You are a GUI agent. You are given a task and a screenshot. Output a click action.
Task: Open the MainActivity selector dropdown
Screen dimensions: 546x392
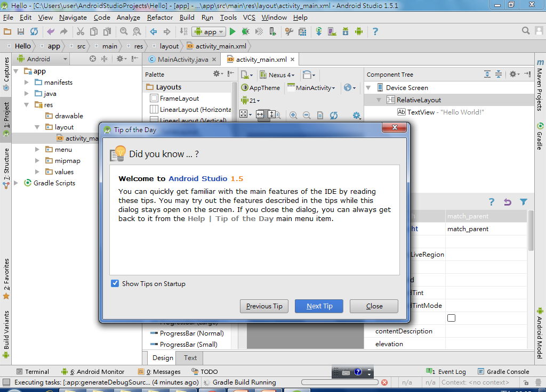tap(311, 88)
